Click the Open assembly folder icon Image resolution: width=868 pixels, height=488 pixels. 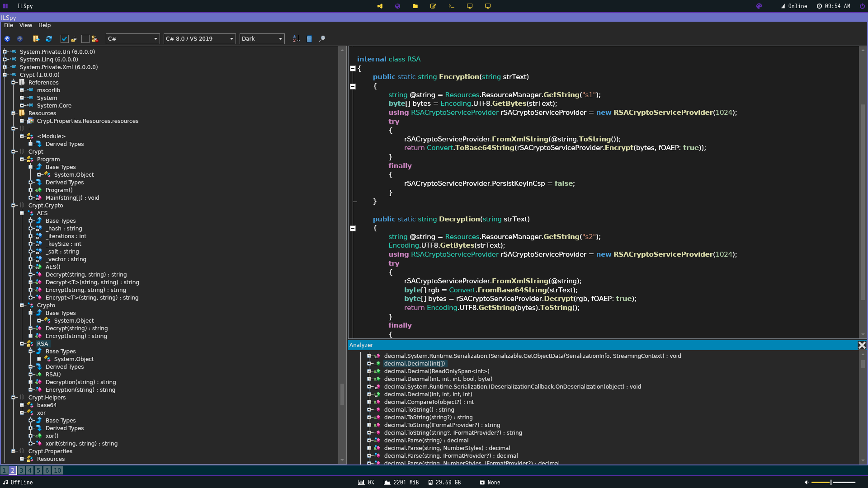point(36,39)
